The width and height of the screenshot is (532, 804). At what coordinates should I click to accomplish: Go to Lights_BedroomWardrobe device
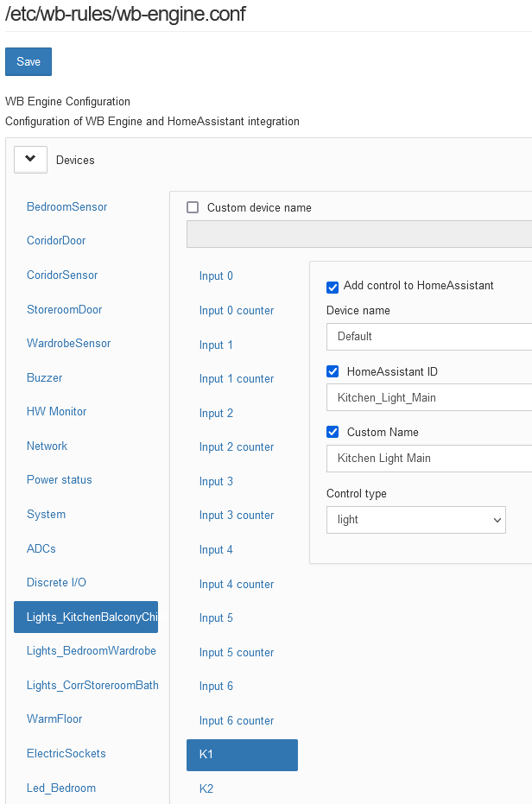click(92, 650)
